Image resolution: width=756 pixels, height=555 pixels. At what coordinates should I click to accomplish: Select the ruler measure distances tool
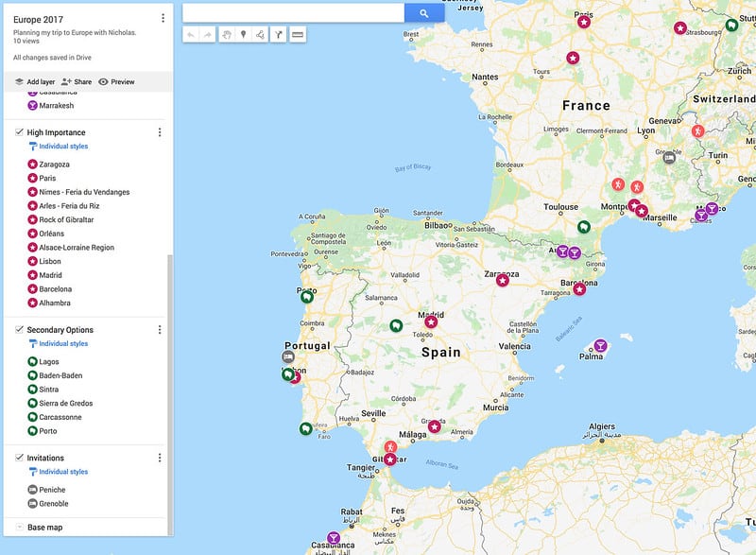298,35
